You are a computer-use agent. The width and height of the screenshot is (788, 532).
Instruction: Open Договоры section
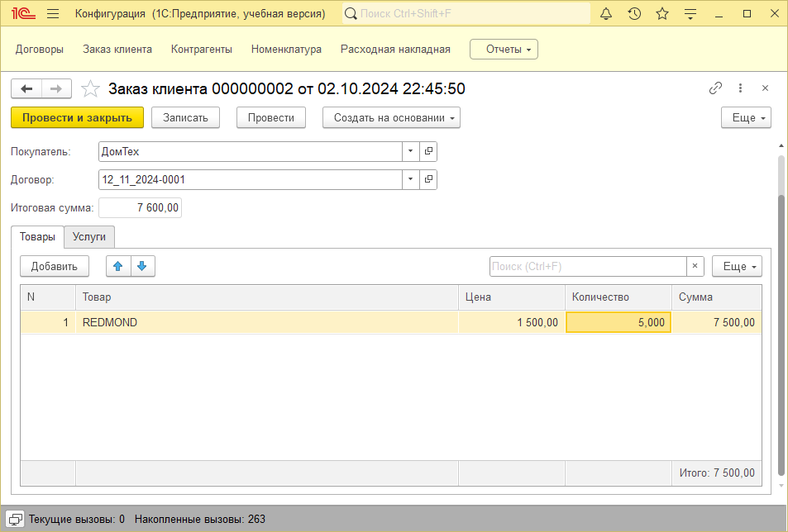[x=40, y=50]
